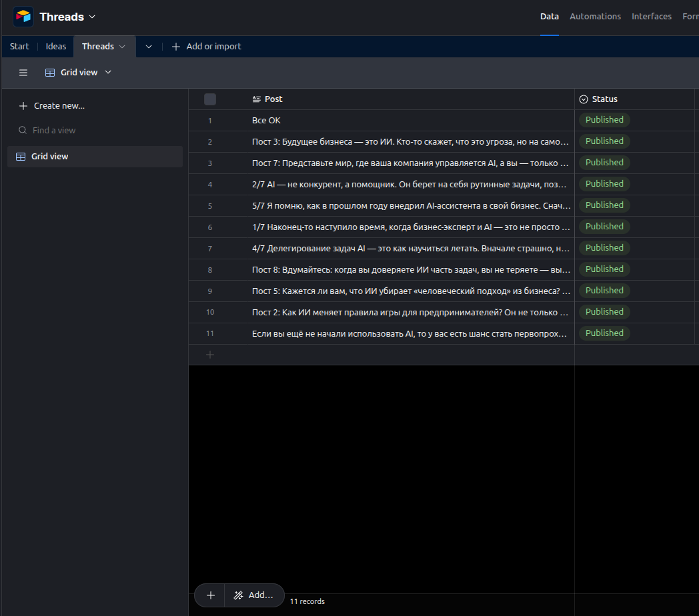Screen dimensions: 699x616
Task: Click the search magnifier icon in sidebar
Action: [x=22, y=130]
